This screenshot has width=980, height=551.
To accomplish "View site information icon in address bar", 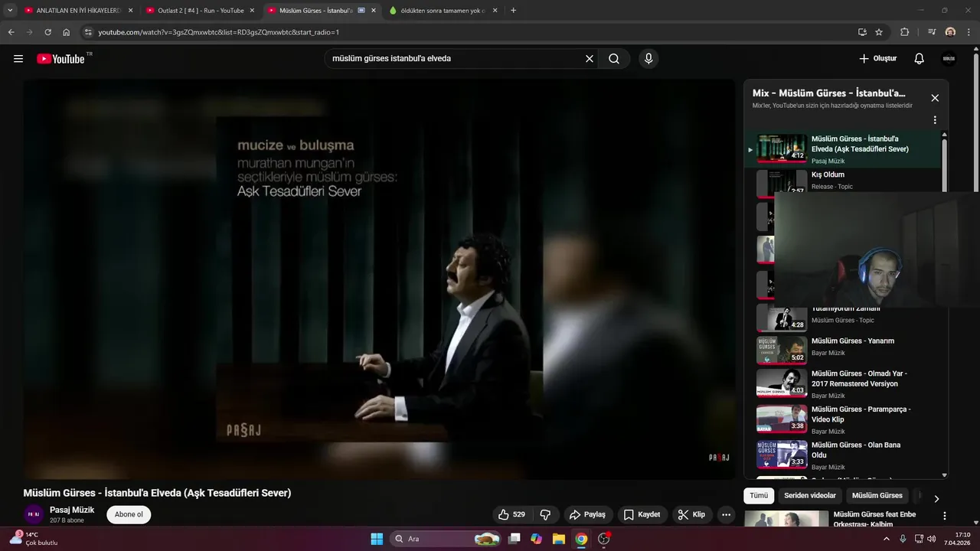I will tap(88, 32).
